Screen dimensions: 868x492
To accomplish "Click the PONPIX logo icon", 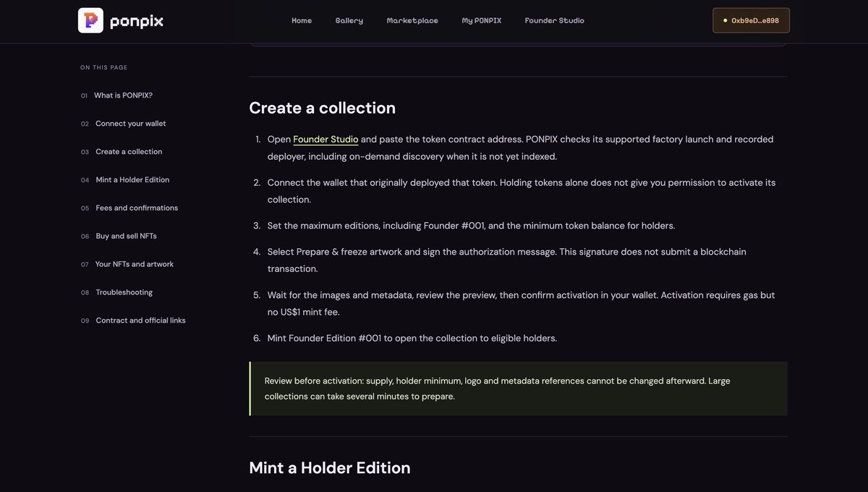I will [x=90, y=20].
